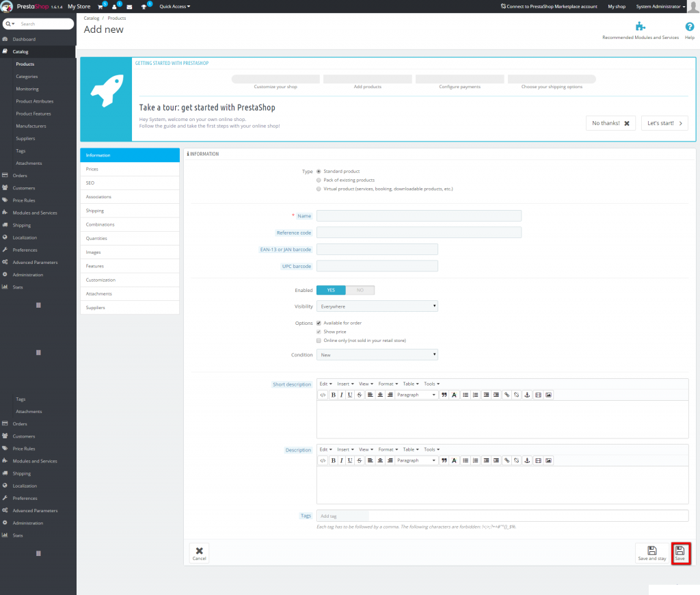Insert bullet list in Short description editor
Image resolution: width=700 pixels, height=595 pixels.
(x=465, y=395)
